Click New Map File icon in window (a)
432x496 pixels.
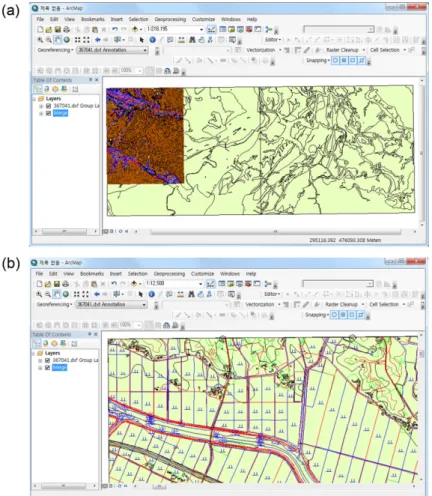(x=40, y=29)
